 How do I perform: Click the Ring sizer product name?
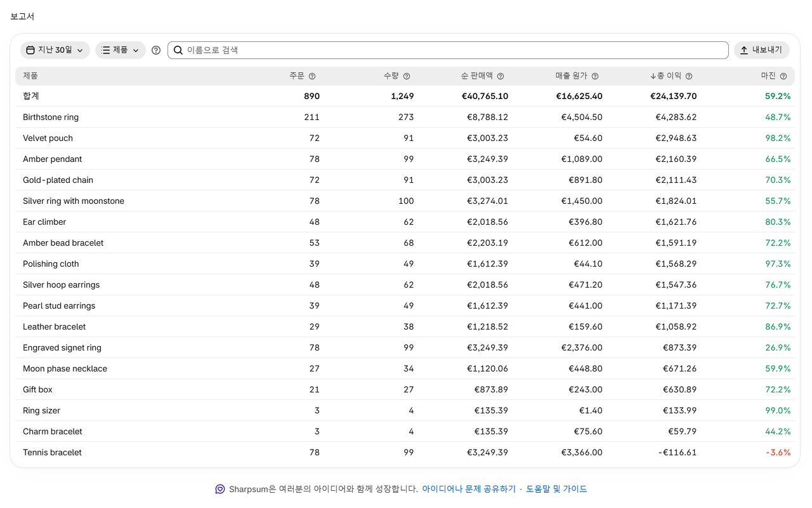[x=41, y=410]
